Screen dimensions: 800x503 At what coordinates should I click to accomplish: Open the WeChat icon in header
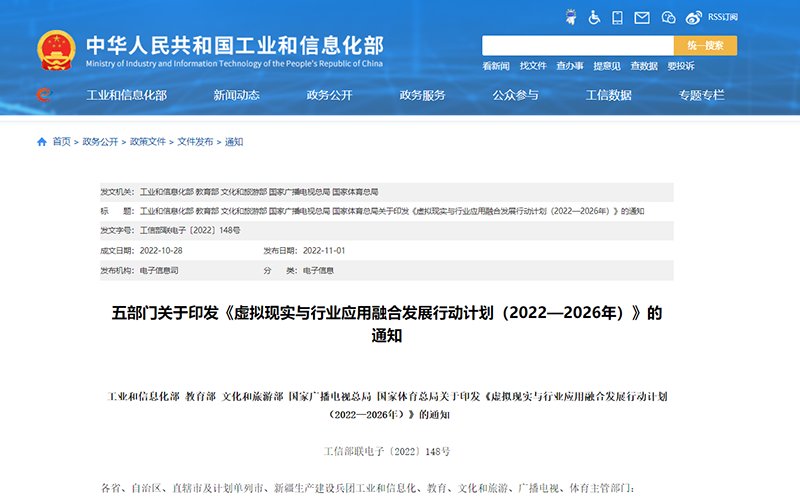tap(667, 17)
